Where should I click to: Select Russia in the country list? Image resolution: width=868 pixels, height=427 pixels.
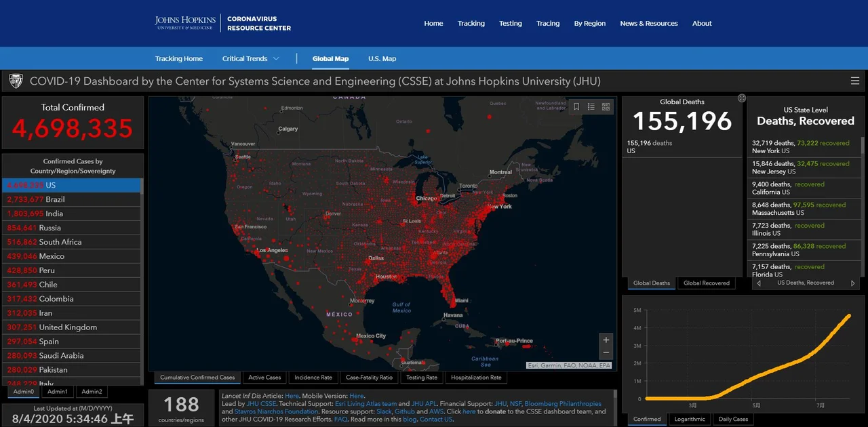click(72, 228)
